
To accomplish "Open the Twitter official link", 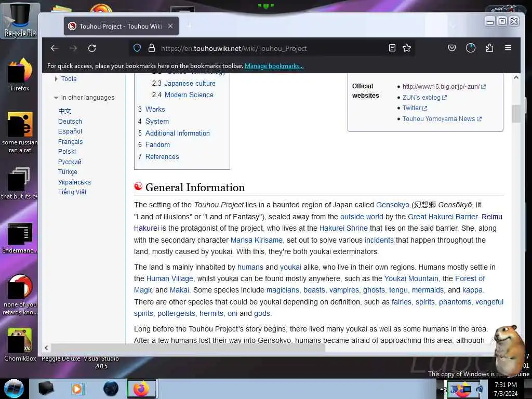I will click(x=415, y=108).
